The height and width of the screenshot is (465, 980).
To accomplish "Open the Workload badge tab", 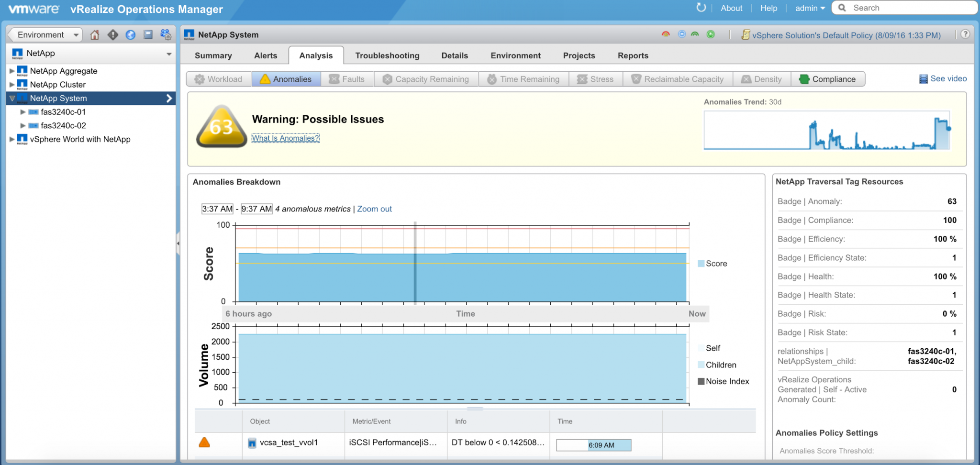I will point(219,79).
